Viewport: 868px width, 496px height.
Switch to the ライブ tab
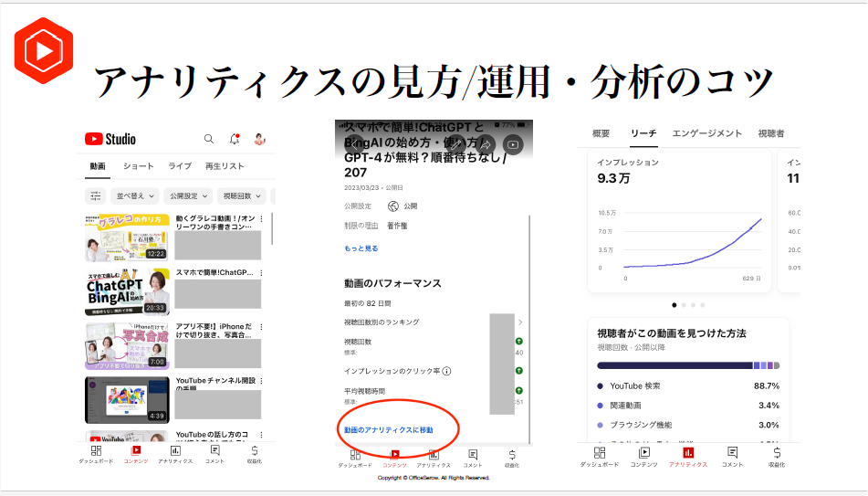[x=180, y=166]
